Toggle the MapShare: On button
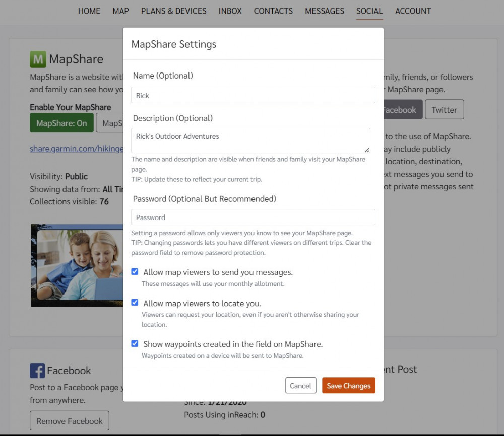504x436 pixels. (61, 123)
